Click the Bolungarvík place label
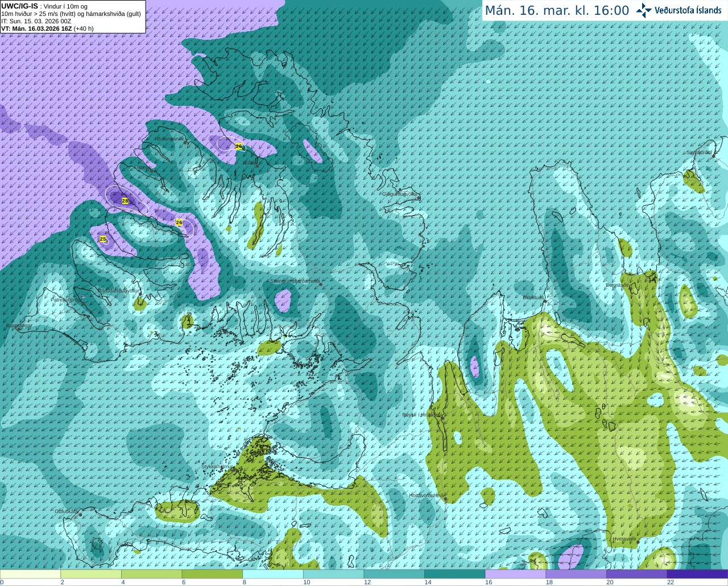The image size is (728, 586). coord(170,139)
